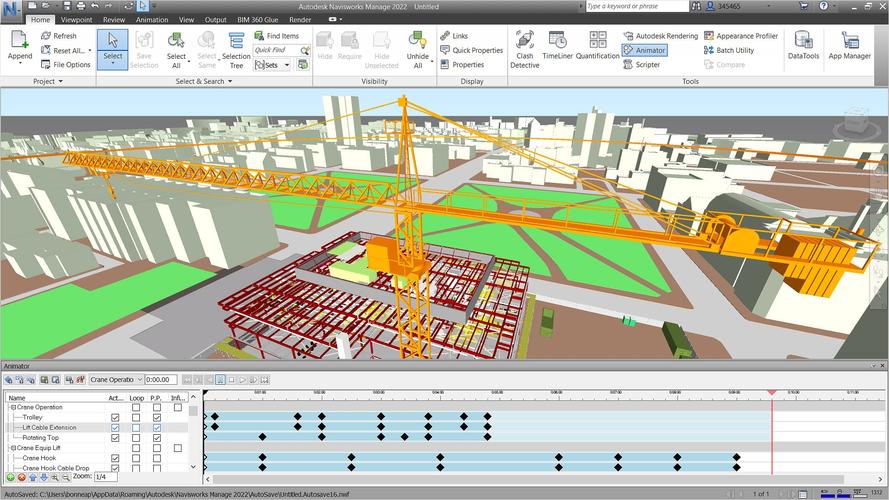Click the red timeline end marker
The height and width of the screenshot is (500, 889).
(x=771, y=392)
